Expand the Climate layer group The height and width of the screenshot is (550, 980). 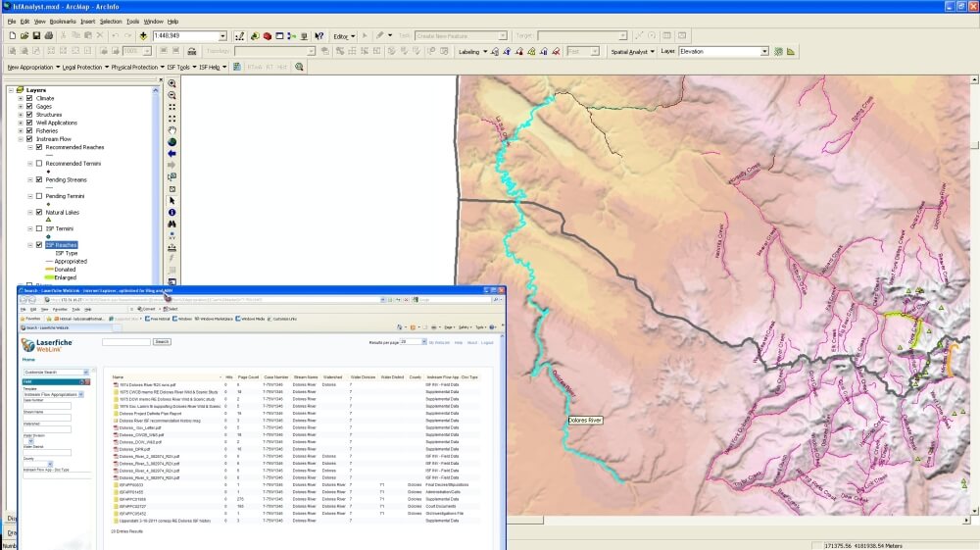point(21,98)
